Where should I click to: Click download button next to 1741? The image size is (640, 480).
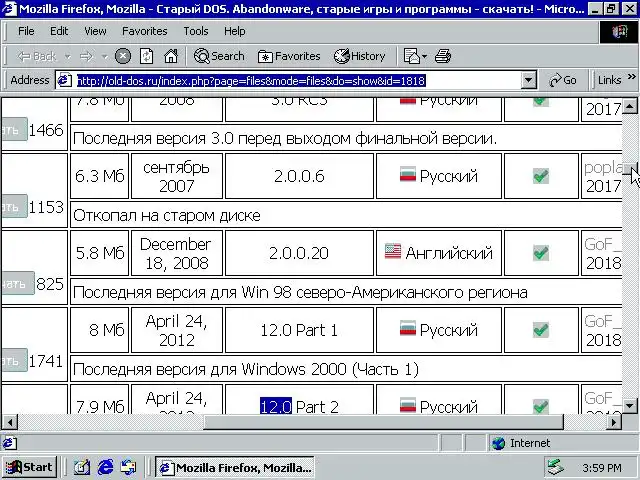click(x=14, y=360)
